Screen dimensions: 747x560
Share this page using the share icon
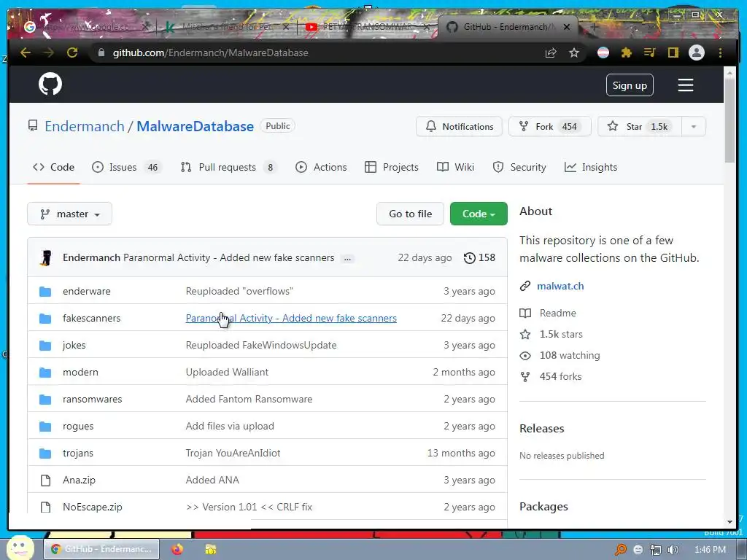pos(551,52)
